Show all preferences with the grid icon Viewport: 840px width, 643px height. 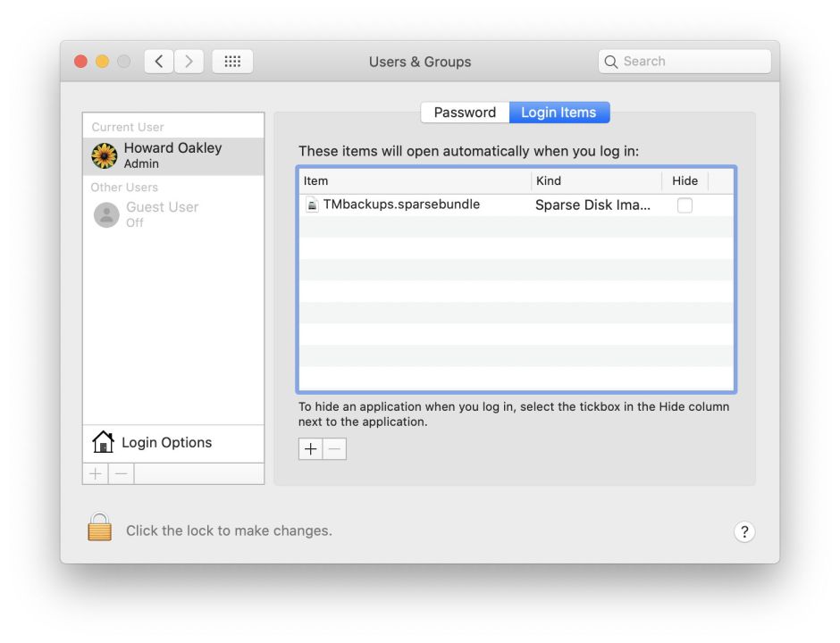(x=232, y=62)
